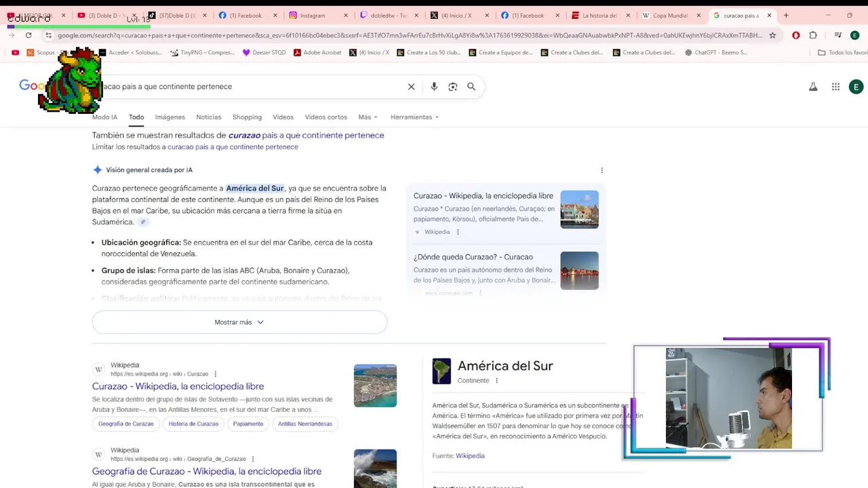Switch to the dobledtw Twitch tab
Viewport: 868px width, 488px height.
pyautogui.click(x=383, y=15)
